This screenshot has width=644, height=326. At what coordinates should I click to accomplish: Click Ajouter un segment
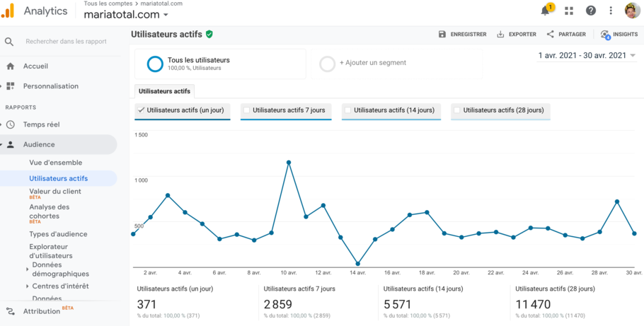click(x=372, y=63)
